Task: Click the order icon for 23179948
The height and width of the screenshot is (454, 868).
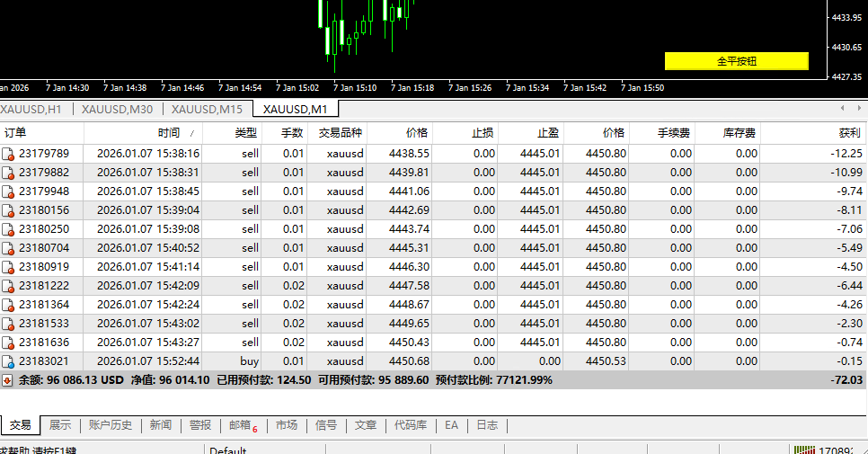Action: [x=8, y=191]
